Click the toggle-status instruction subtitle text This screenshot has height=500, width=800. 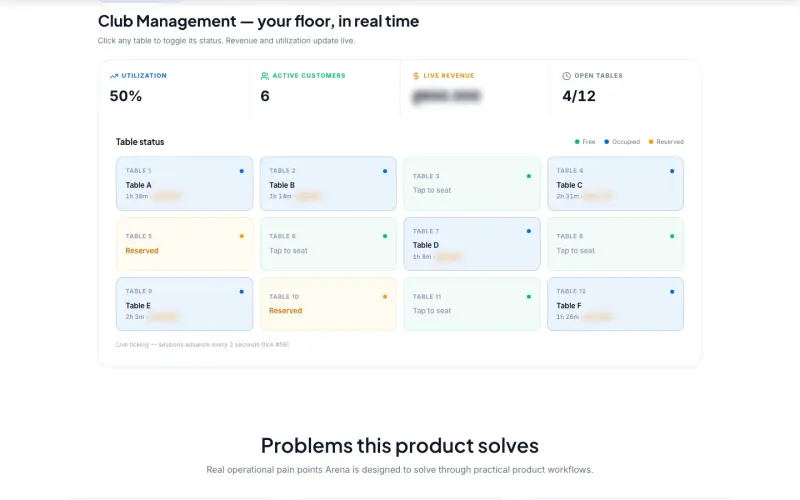(227, 41)
